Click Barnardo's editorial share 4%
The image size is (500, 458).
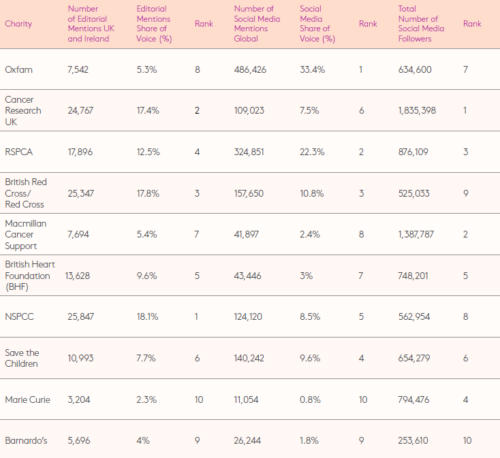point(143,441)
